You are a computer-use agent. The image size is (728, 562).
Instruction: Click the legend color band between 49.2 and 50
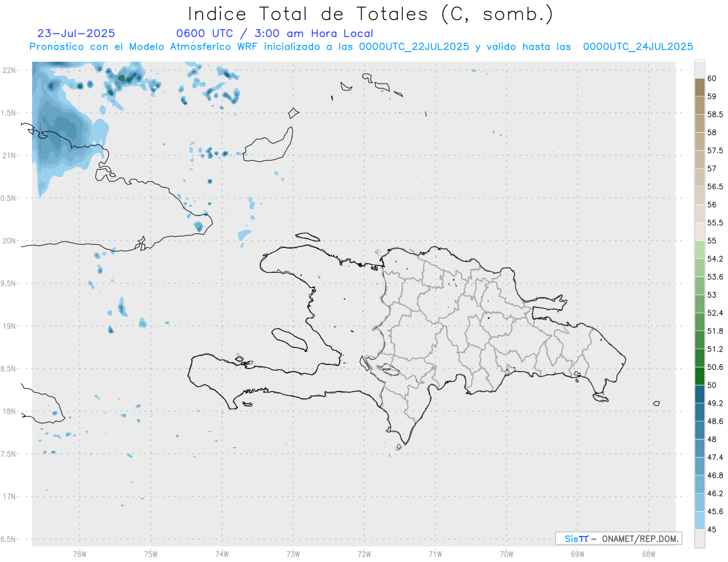699,394
